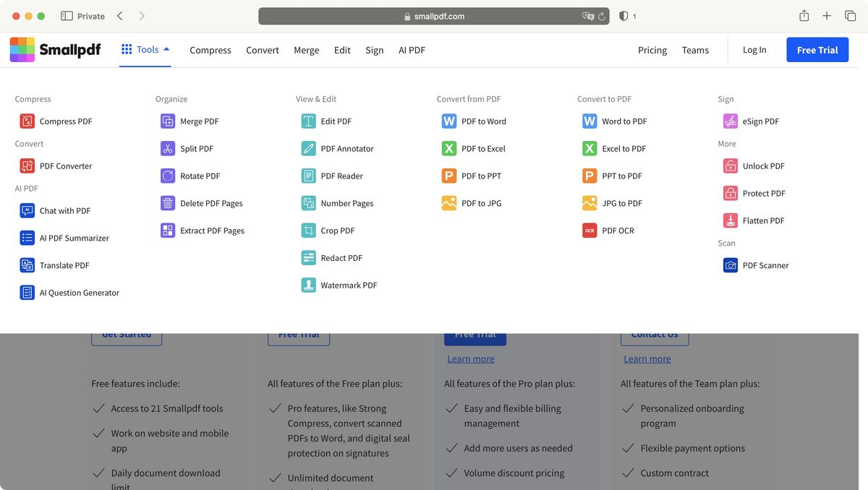Image resolution: width=868 pixels, height=490 pixels.
Task: Open the Merge menu item
Action: click(x=306, y=50)
